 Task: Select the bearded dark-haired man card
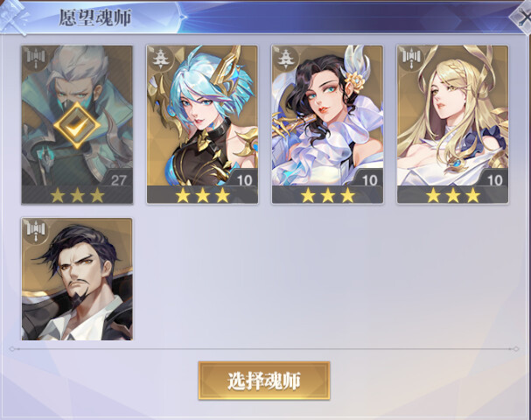(77, 279)
